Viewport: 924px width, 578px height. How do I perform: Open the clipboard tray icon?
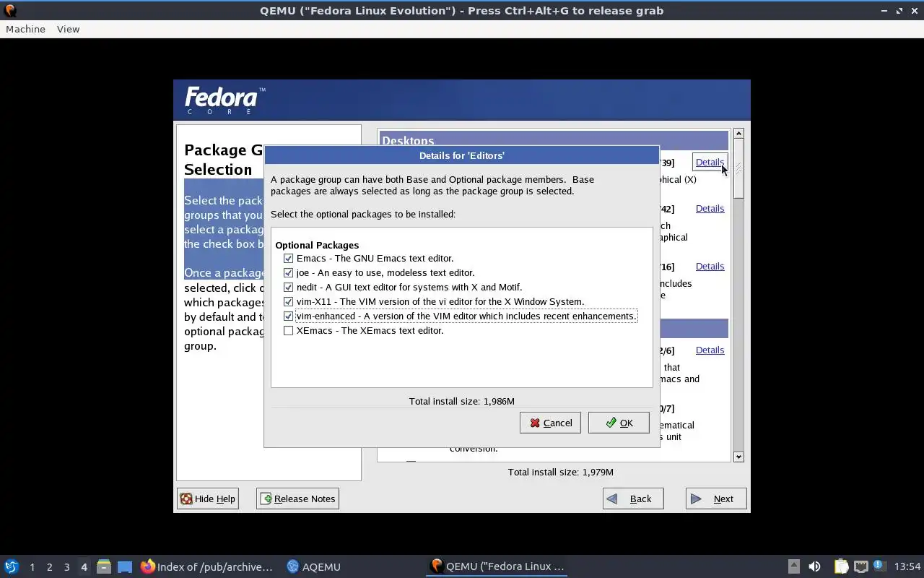(841, 566)
